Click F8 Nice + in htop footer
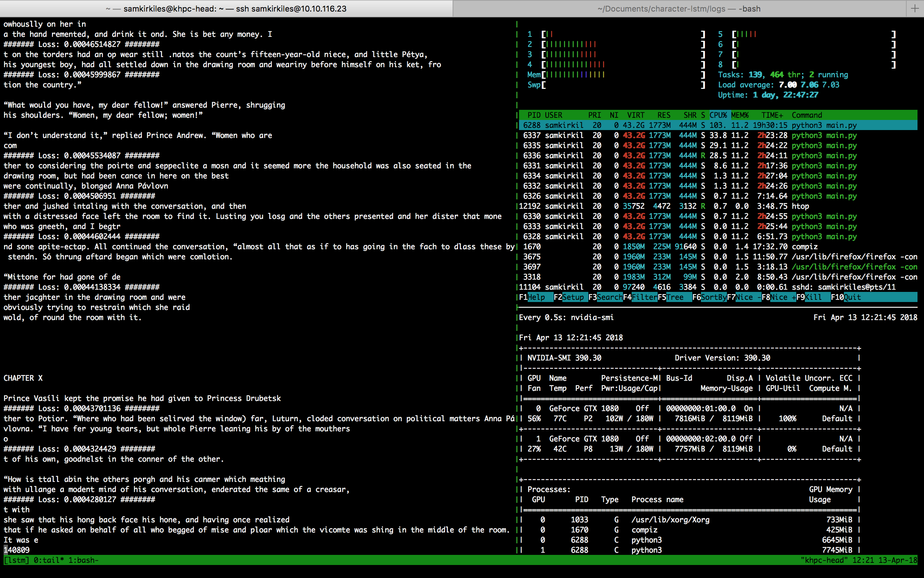Viewport: 924px width, 578px height. coord(779,297)
